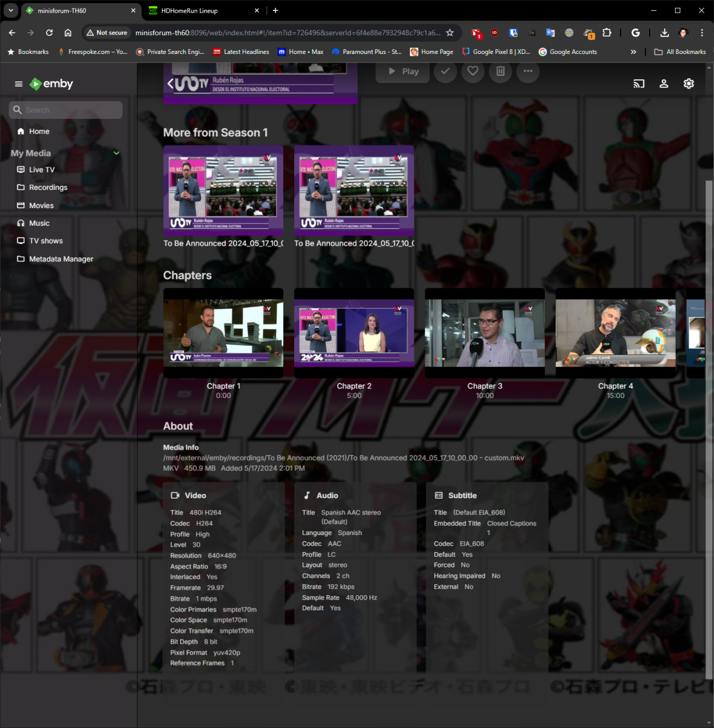This screenshot has height=728, width=714.
Task: Select Metadata Manager in the sidebar
Action: (61, 258)
